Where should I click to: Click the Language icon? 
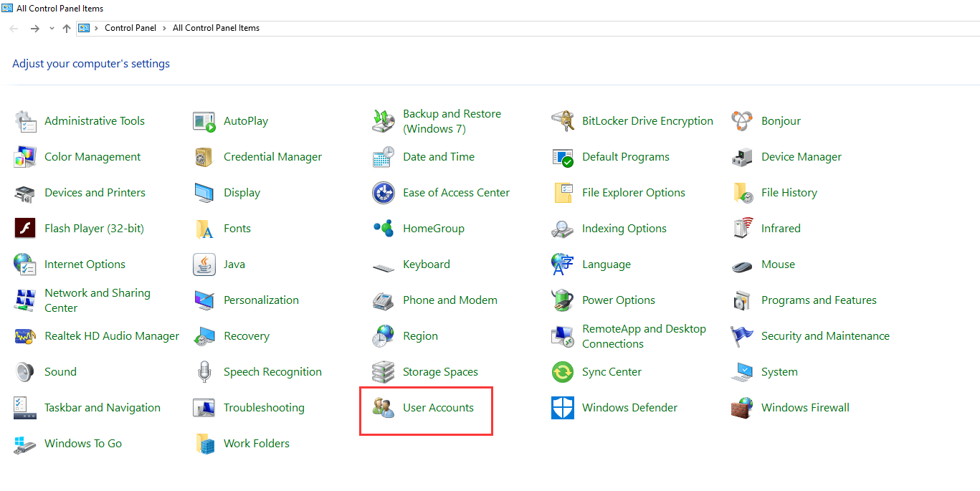tap(563, 264)
